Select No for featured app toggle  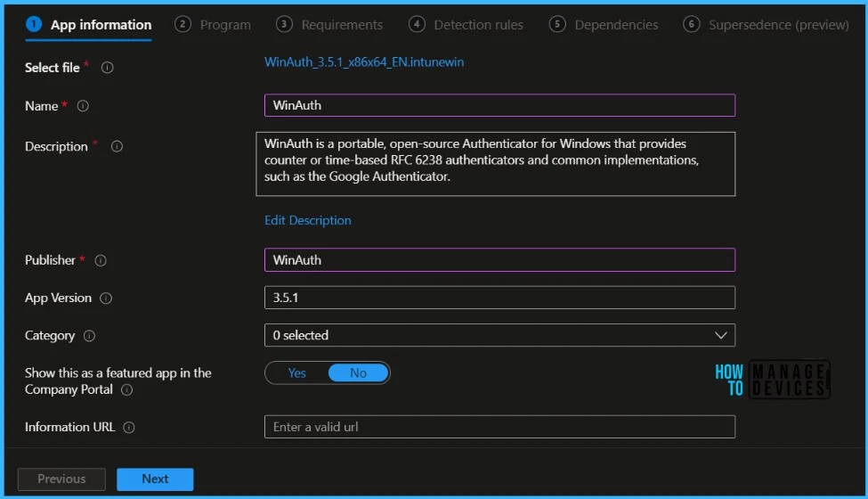click(358, 372)
